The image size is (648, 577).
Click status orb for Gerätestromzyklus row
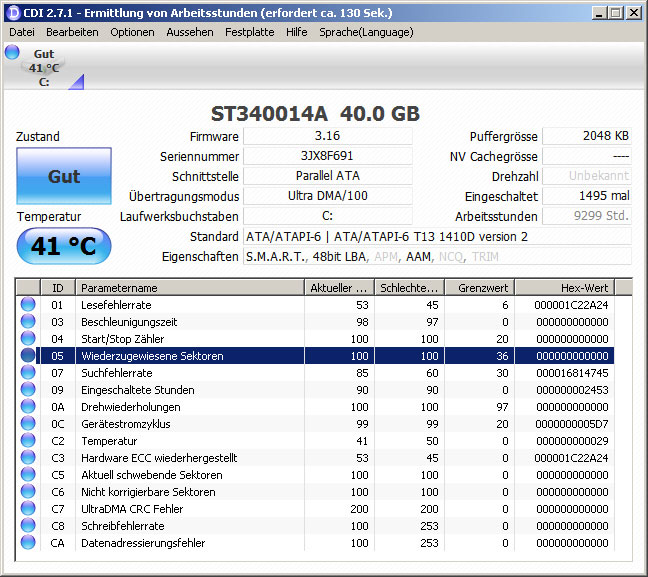[x=28, y=423]
